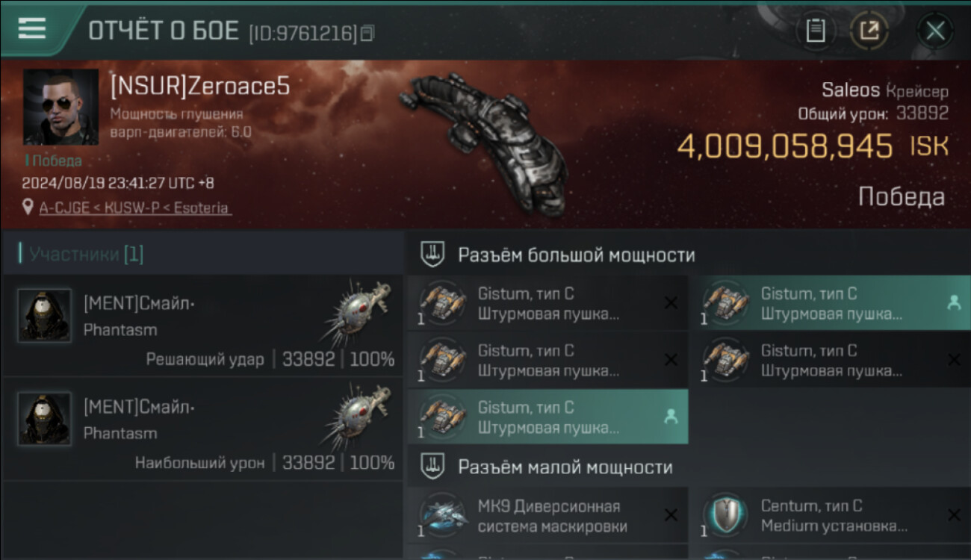971x560 pixels.
Task: Click the share export icon
Action: (869, 31)
